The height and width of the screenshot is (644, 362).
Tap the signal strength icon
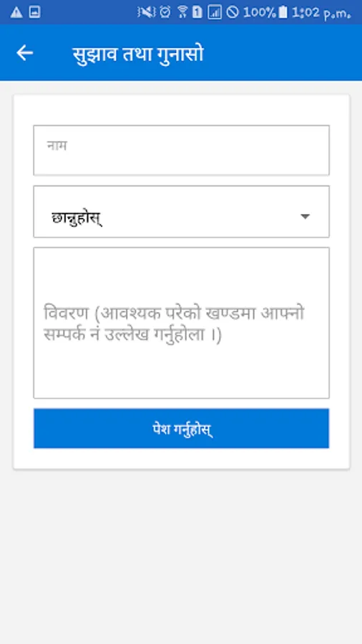[215, 12]
